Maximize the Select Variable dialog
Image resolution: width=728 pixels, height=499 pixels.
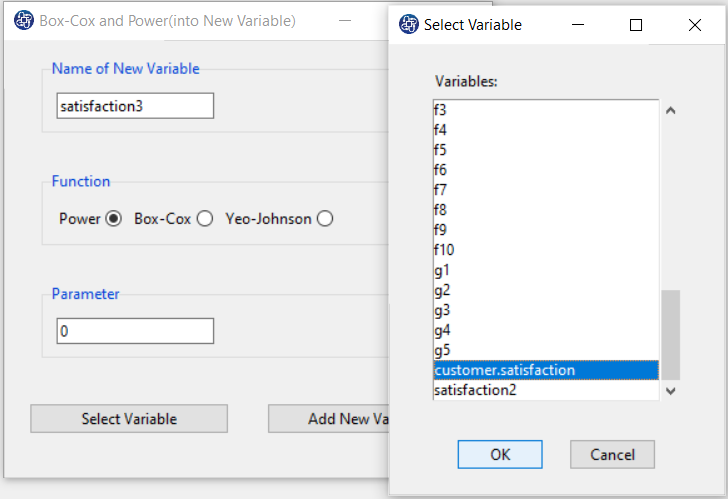coord(636,25)
